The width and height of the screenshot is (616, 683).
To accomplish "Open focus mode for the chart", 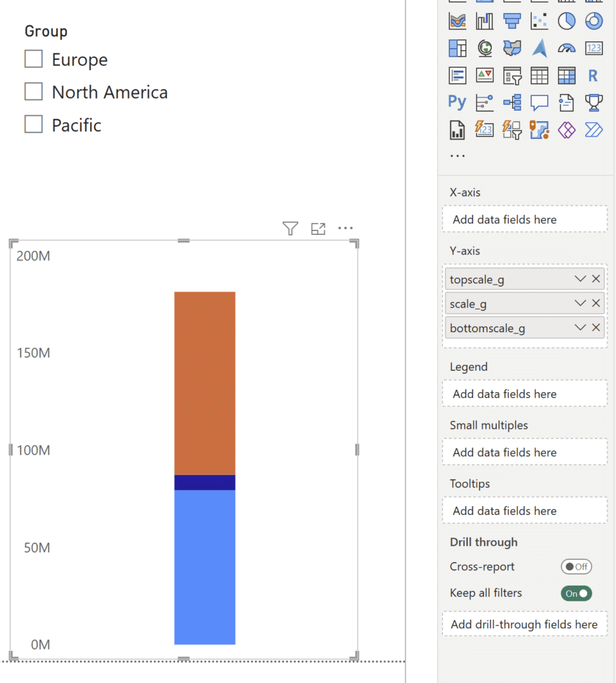I will [x=318, y=228].
